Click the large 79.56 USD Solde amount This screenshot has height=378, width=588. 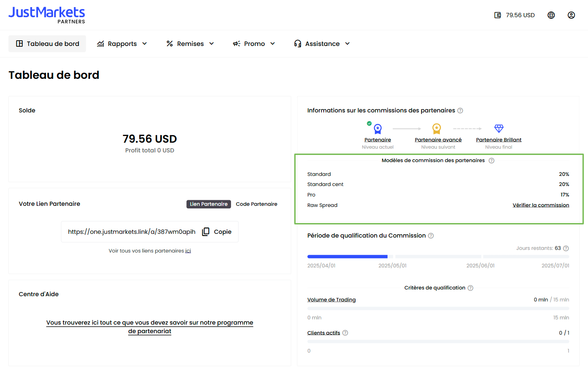(150, 139)
